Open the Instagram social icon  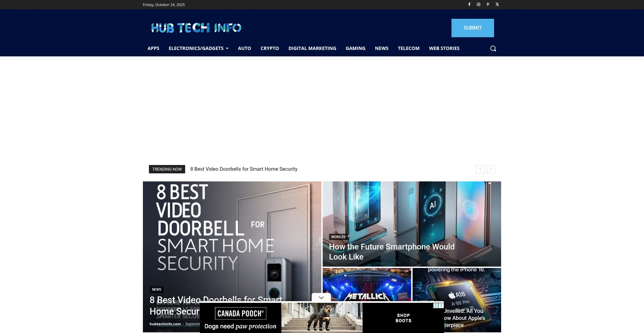pyautogui.click(x=479, y=4)
